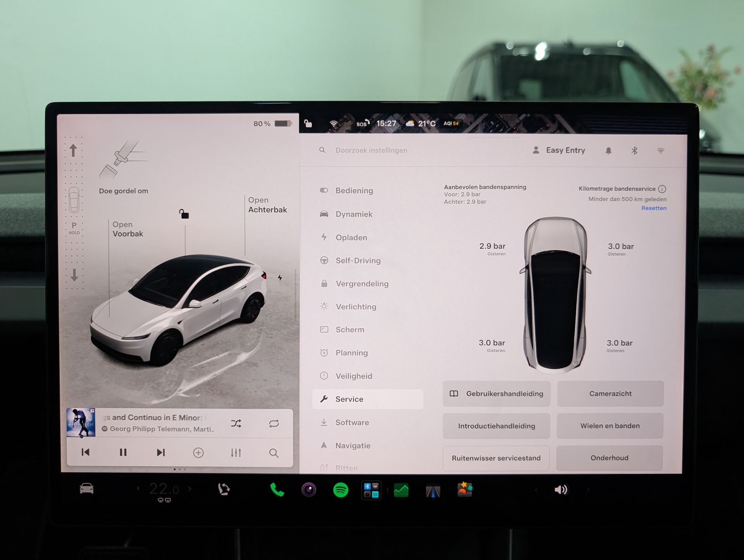The height and width of the screenshot is (560, 744).
Task: Decrease cabin temperature with left chevron
Action: pyautogui.click(x=138, y=489)
